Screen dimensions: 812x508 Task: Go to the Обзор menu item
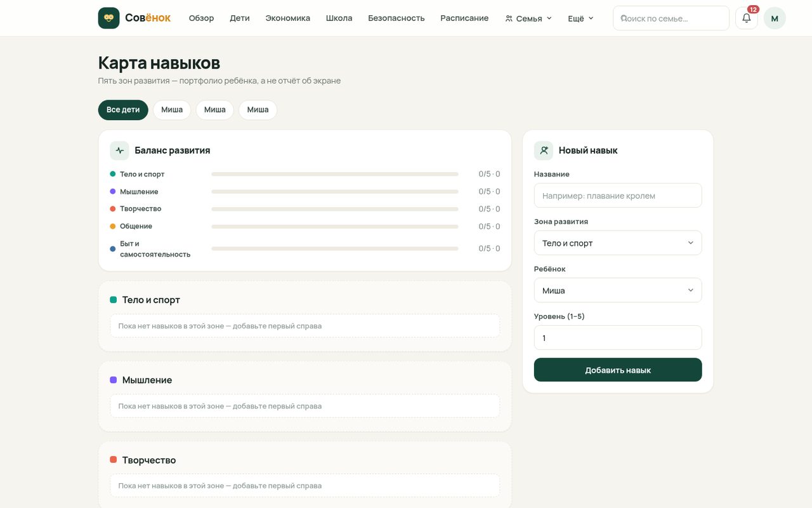(x=201, y=18)
